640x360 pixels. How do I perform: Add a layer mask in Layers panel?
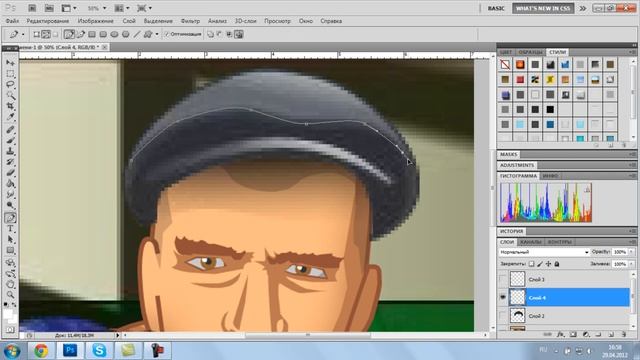tap(573, 335)
